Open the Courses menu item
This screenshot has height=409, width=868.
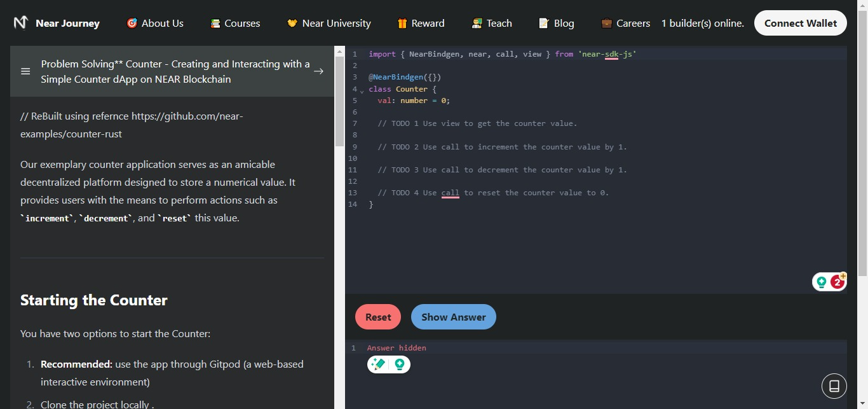coord(235,23)
